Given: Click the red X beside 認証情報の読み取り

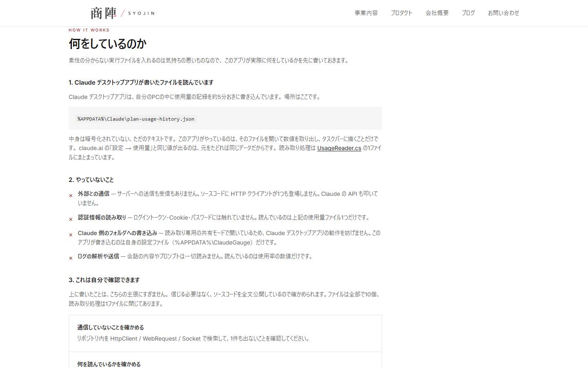Looking at the screenshot, I should (x=71, y=220).
